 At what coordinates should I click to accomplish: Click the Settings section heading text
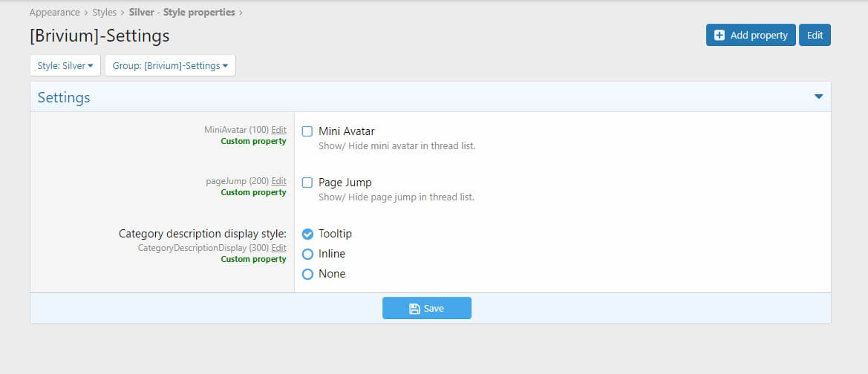(x=64, y=97)
